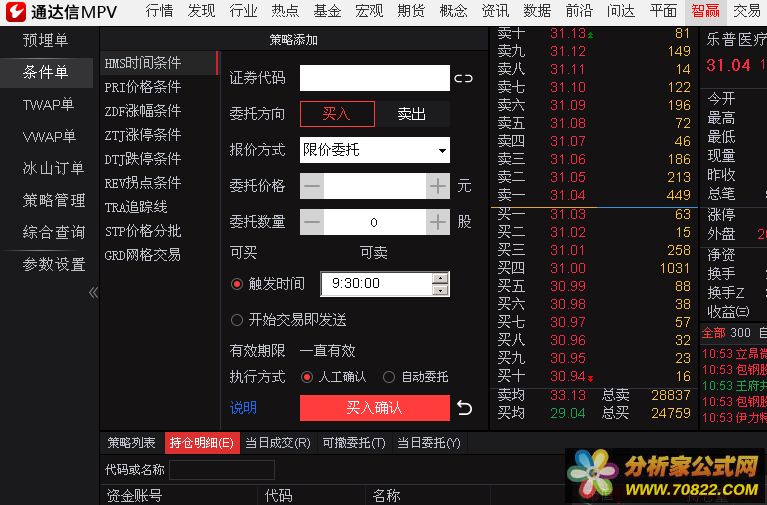Decrease 委托数量 with the minus button
This screenshot has height=505, width=767.
(312, 222)
